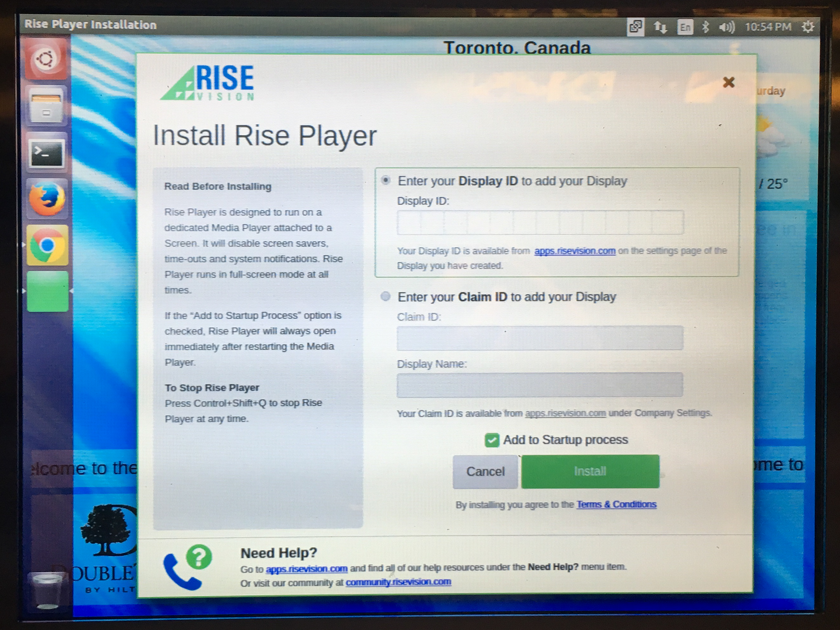This screenshot has width=840, height=630.
Task: Open the Bluetooth tray indicator
Action: pyautogui.click(x=705, y=27)
